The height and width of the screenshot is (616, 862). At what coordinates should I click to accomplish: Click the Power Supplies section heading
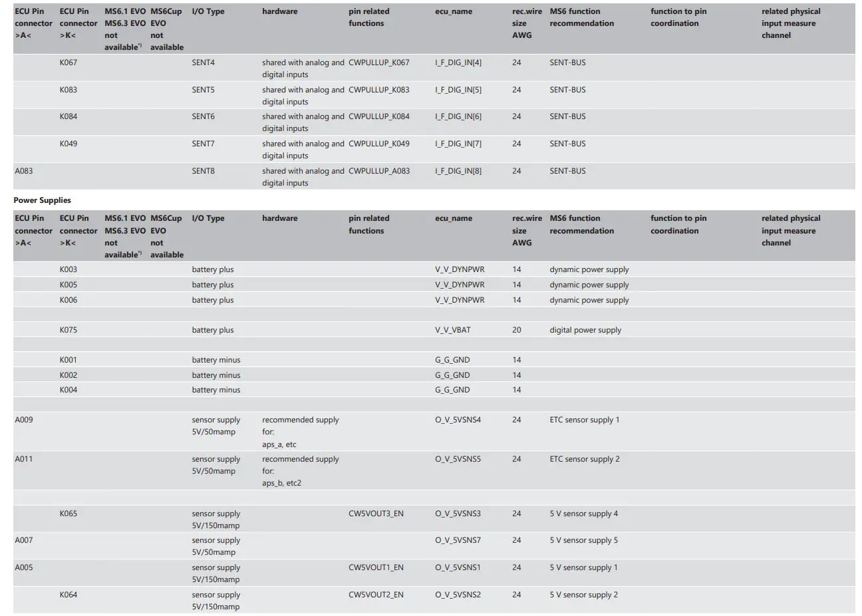[42, 200]
